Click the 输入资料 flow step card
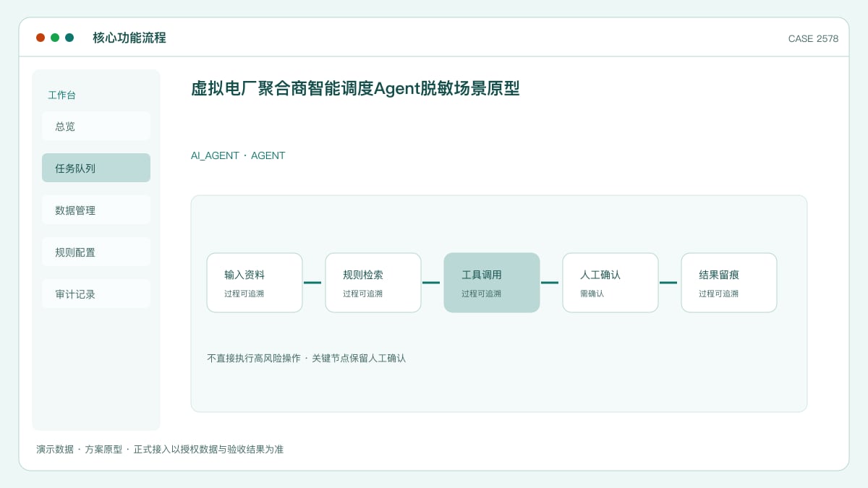The height and width of the screenshot is (488, 868). [255, 283]
